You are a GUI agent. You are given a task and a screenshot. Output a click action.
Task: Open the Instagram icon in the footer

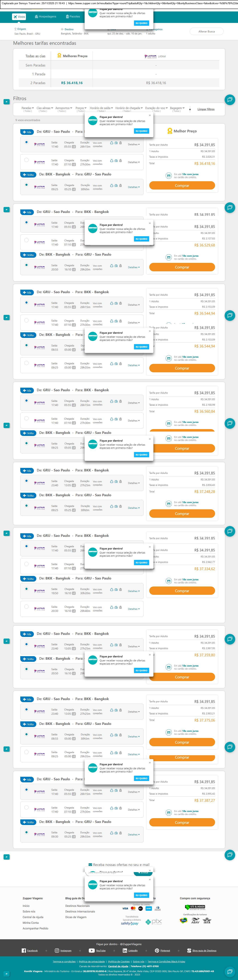[57, 950]
